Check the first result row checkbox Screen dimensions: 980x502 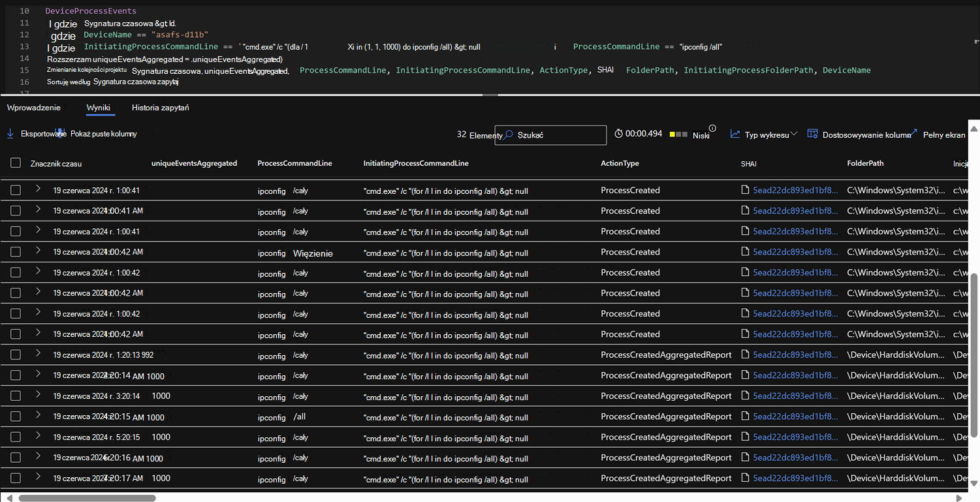pyautogui.click(x=16, y=191)
